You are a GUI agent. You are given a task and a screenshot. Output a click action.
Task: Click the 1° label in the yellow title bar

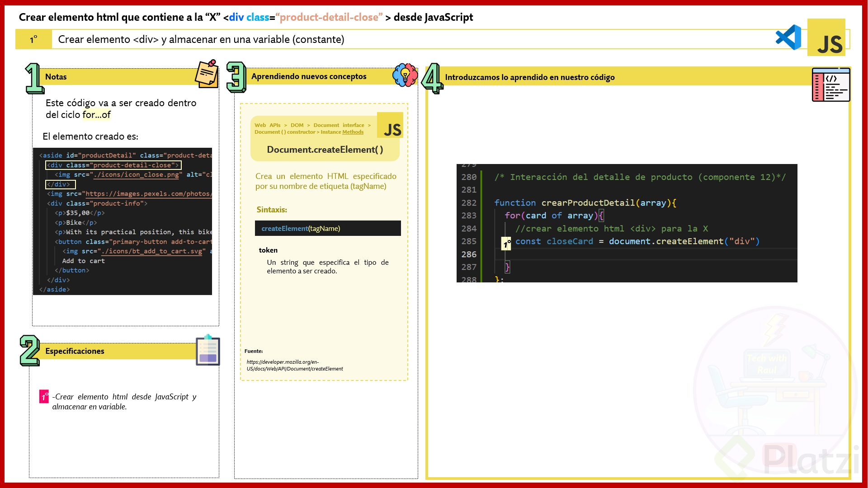(x=33, y=39)
